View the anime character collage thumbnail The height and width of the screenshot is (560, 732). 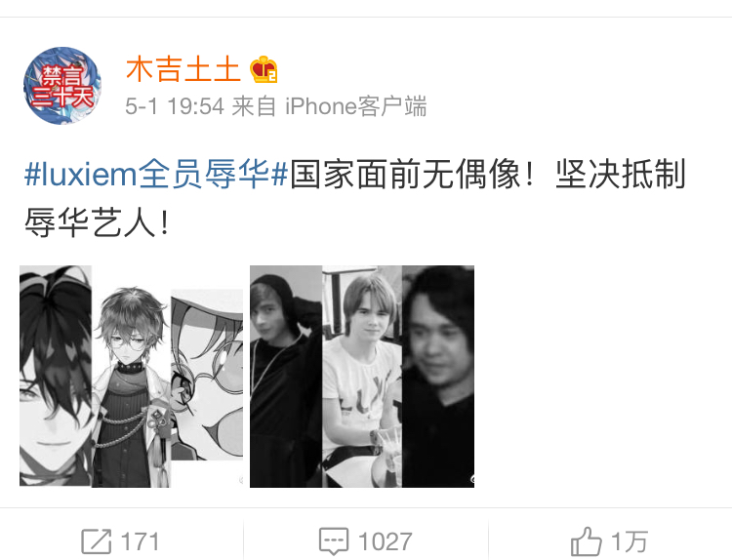(x=131, y=377)
